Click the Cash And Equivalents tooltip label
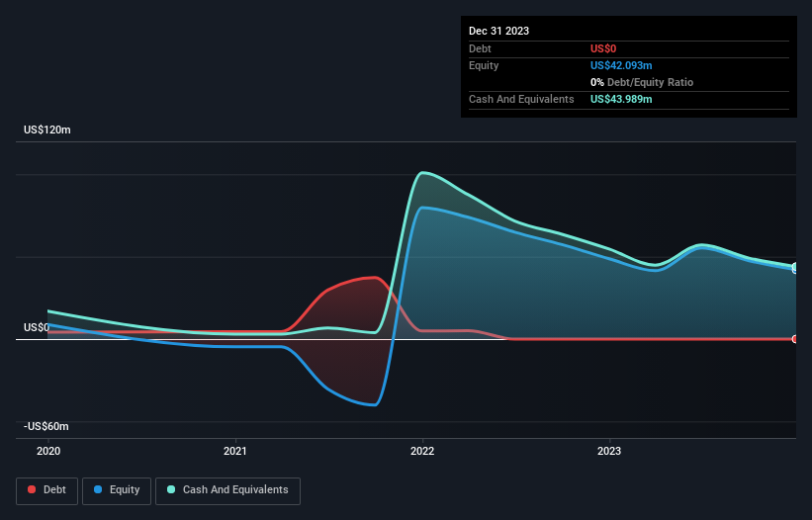812x520 pixels. tap(521, 99)
